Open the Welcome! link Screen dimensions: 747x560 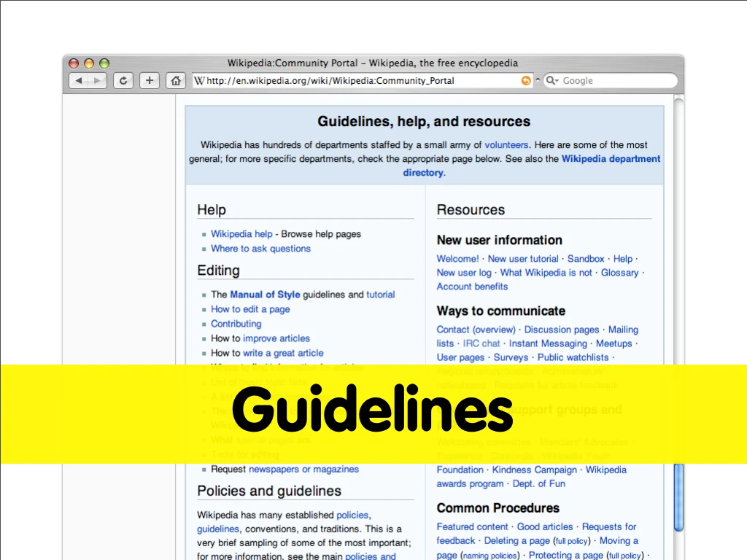457,259
